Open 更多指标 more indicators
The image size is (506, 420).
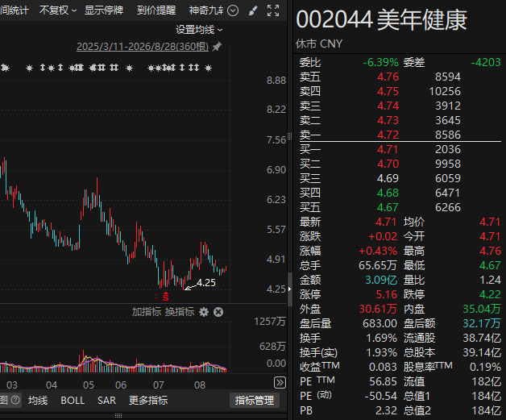148,401
